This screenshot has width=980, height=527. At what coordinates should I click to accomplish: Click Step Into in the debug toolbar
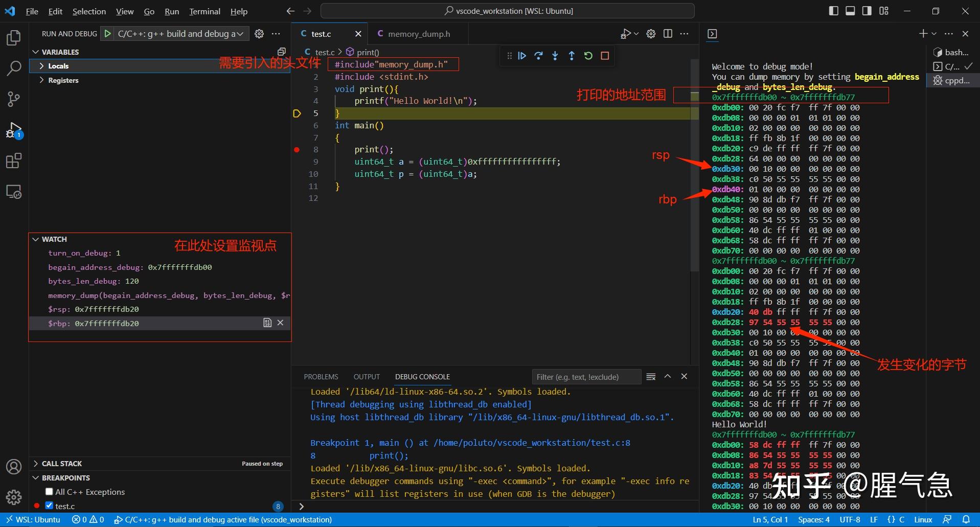(555, 56)
